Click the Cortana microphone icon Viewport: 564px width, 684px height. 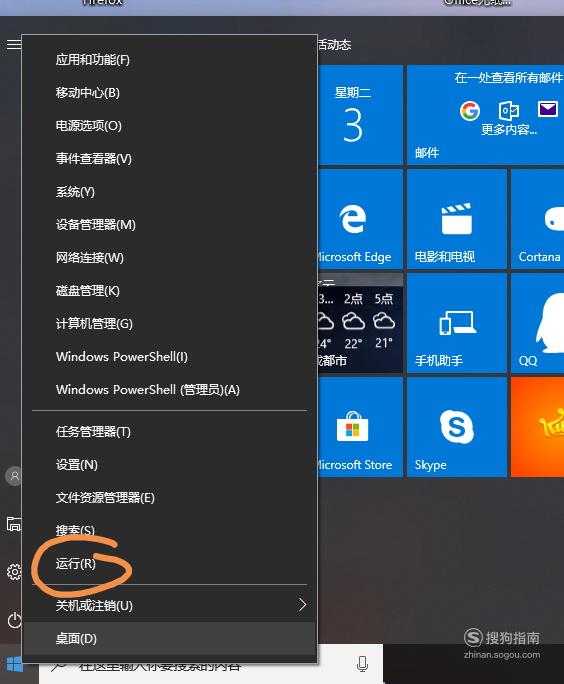coord(362,664)
